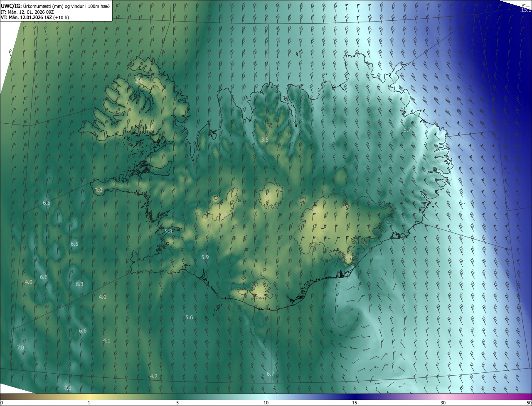Click the 4.1 value over the ocean
The height and width of the screenshot is (406, 532).
(107, 341)
